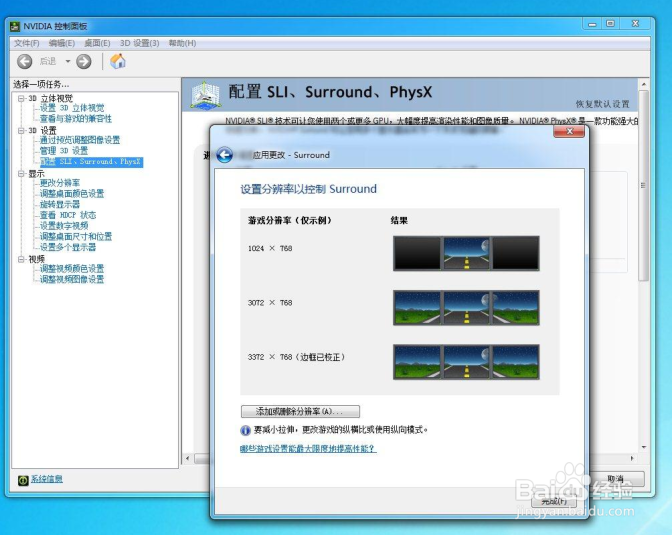Select 设置数字视频 in tree
672x535 pixels.
[x=64, y=226]
